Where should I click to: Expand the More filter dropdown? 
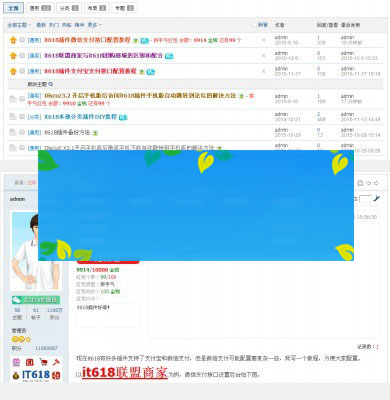[x=94, y=25]
